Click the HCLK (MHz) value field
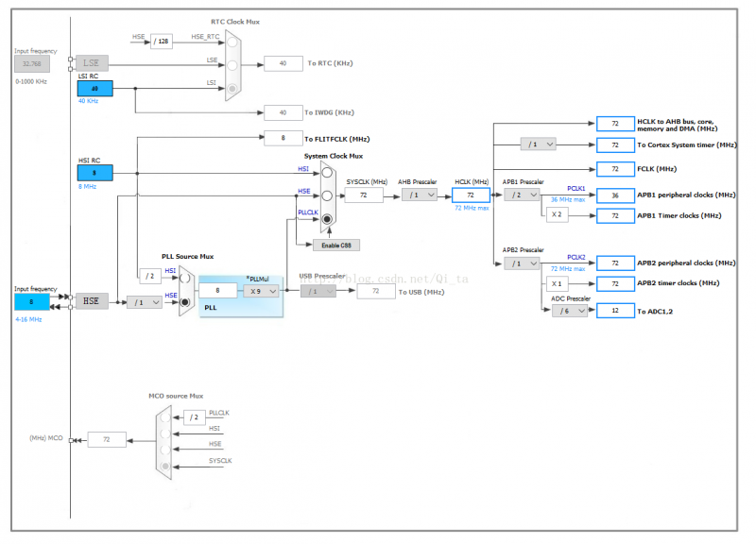This screenshot has width=756, height=544. 471,195
